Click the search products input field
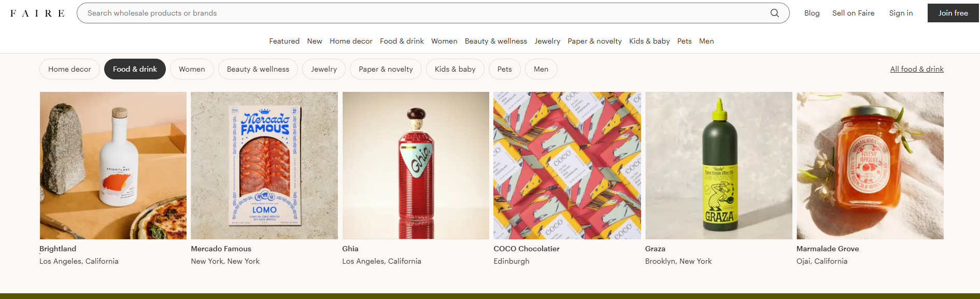 pyautogui.click(x=425, y=13)
